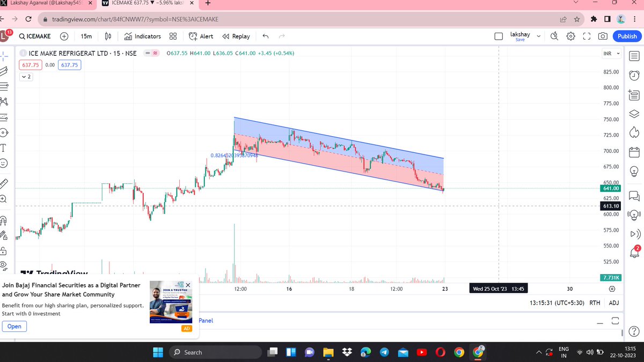Screen dimensions: 644x362
Task: Open the watchlist panel
Action: click(x=634, y=56)
